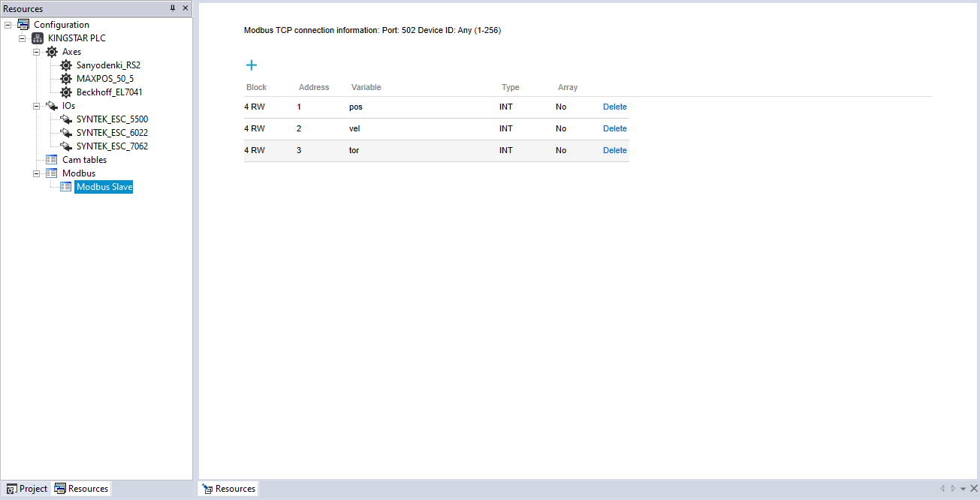
Task: Click the KINGSTAR PLC device icon
Action: (38, 38)
